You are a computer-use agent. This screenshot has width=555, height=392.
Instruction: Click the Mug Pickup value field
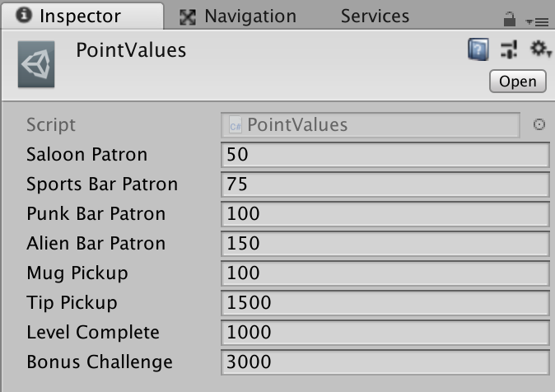[385, 273]
